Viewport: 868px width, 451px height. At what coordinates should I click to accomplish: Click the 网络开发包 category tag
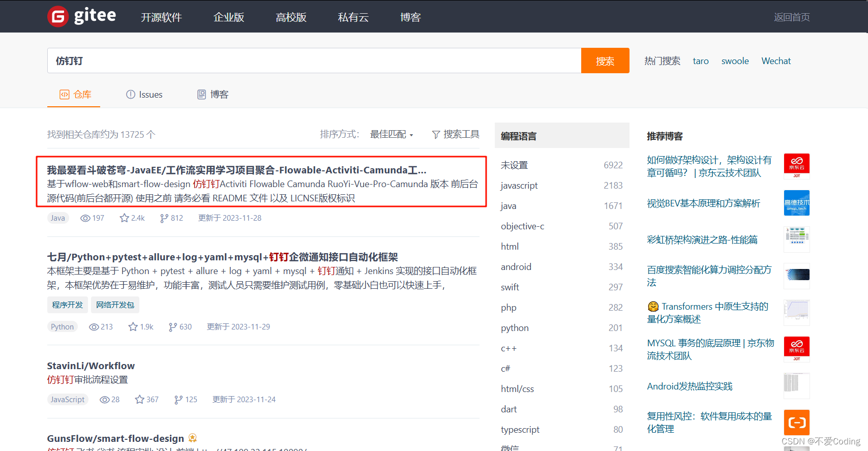[115, 305]
